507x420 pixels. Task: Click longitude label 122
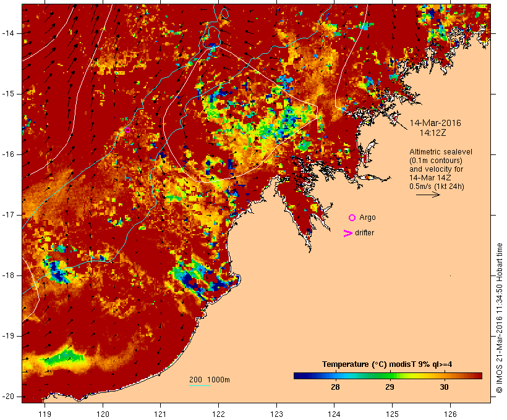pyautogui.click(x=219, y=414)
